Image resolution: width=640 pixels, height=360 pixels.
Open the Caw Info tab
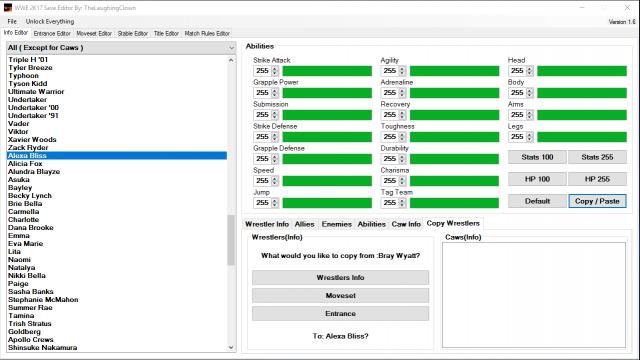(406, 224)
